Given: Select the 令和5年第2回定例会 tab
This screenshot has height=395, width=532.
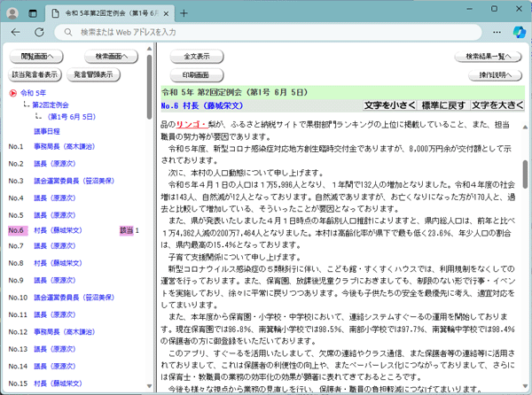Looking at the screenshot, I should [x=110, y=13].
